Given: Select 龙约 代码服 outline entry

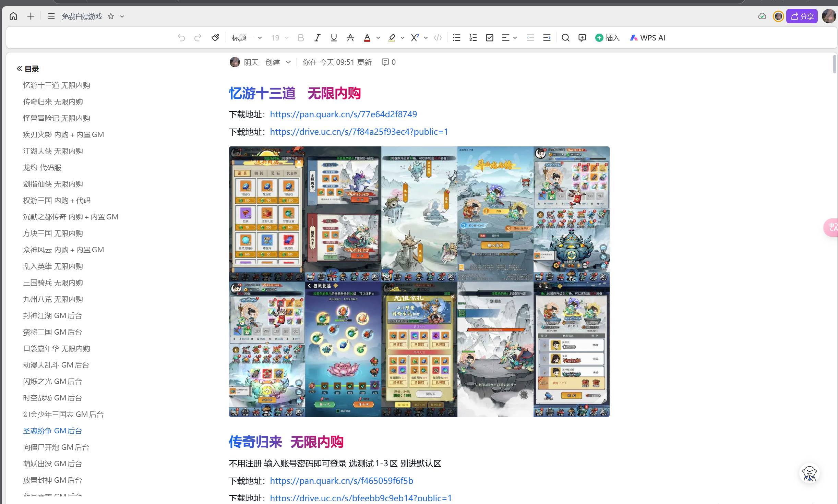Looking at the screenshot, I should (x=42, y=168).
